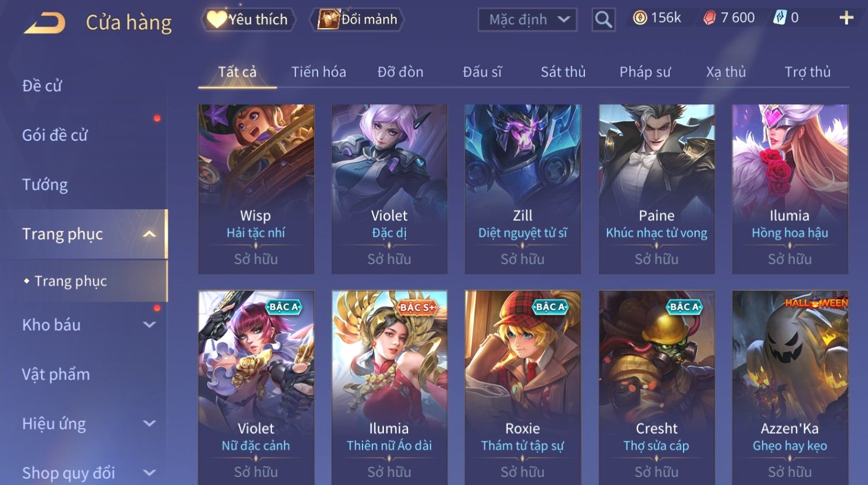Viewport: 868px width, 485px height.
Task: Open Ilumia Thiên nữ Áo dài skin card
Action: [x=390, y=388]
